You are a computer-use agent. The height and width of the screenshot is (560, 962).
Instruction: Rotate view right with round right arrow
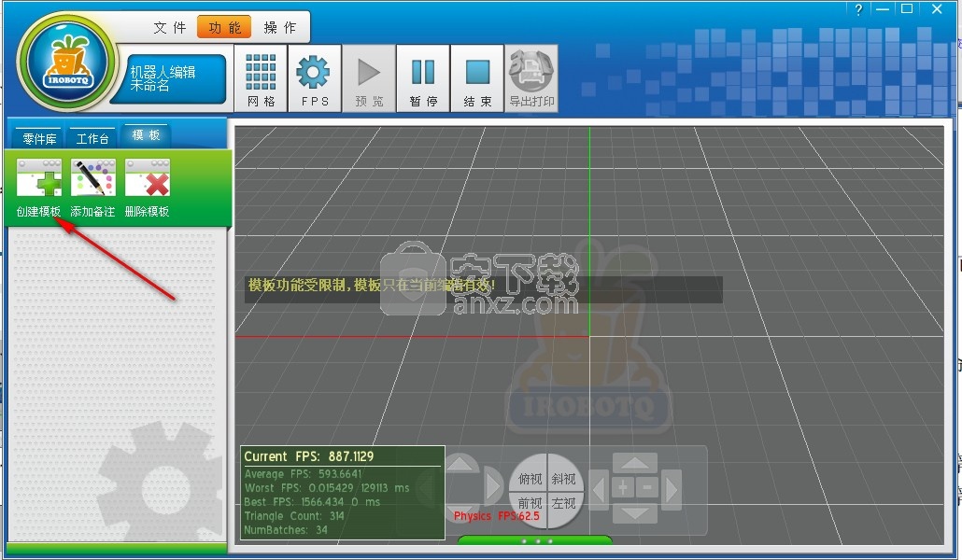coord(494,486)
